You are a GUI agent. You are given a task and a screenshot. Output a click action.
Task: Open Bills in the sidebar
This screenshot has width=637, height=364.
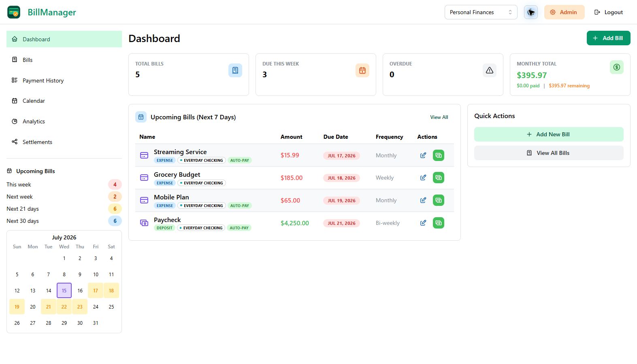64,60
